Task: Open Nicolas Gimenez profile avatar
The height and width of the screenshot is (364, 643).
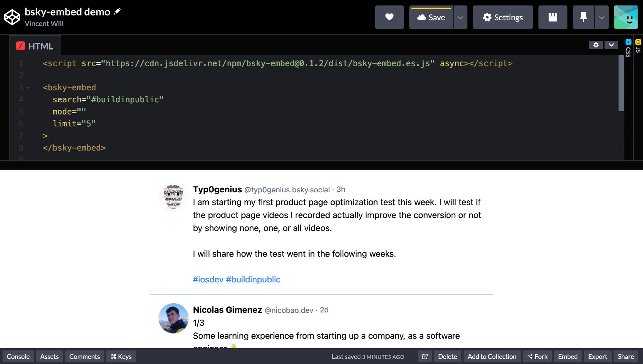Action: 174,318
